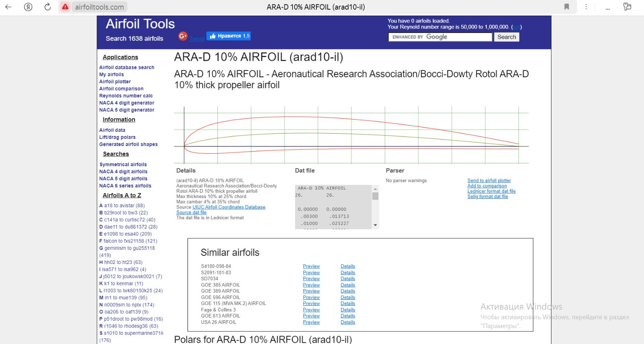Download the Selig format dat file

pos(487,196)
